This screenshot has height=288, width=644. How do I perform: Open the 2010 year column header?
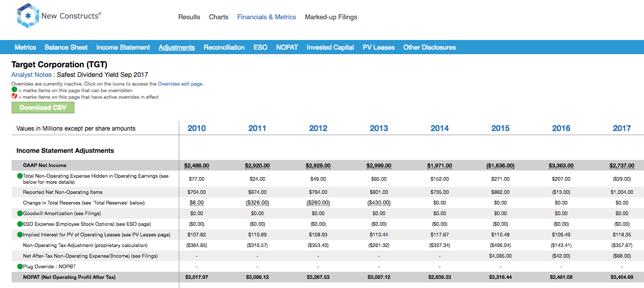[x=196, y=128]
